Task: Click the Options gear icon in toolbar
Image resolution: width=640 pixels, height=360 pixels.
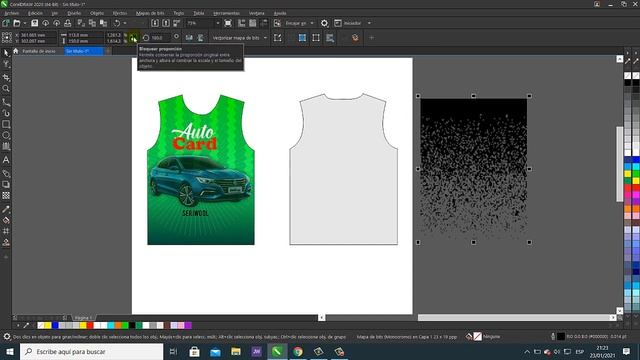Action: point(324,23)
